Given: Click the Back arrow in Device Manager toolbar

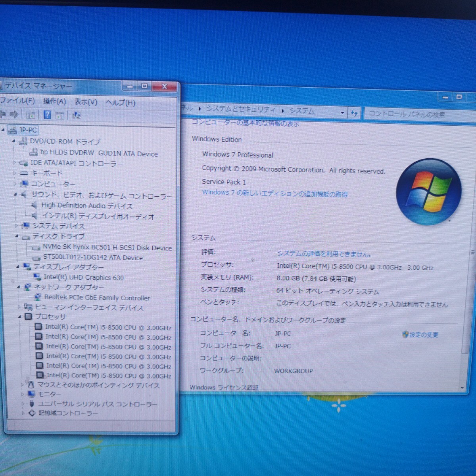Looking at the screenshot, I should point(3,115).
